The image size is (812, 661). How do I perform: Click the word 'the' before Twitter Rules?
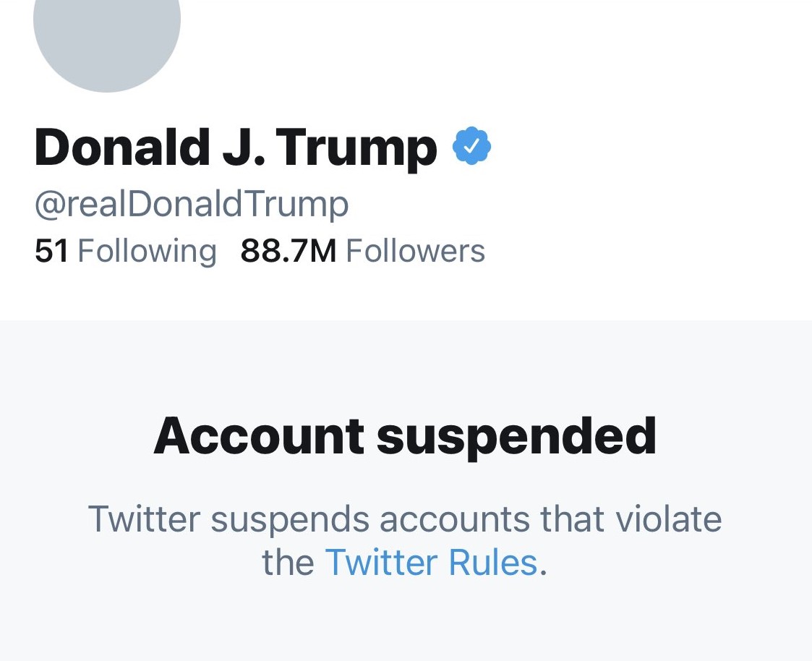[288, 563]
